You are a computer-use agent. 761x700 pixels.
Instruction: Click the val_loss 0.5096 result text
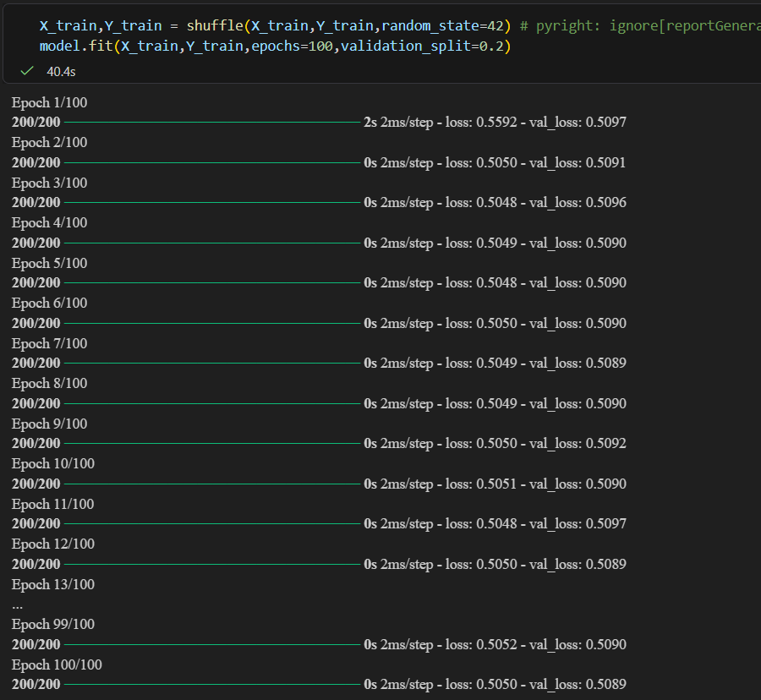point(578,202)
